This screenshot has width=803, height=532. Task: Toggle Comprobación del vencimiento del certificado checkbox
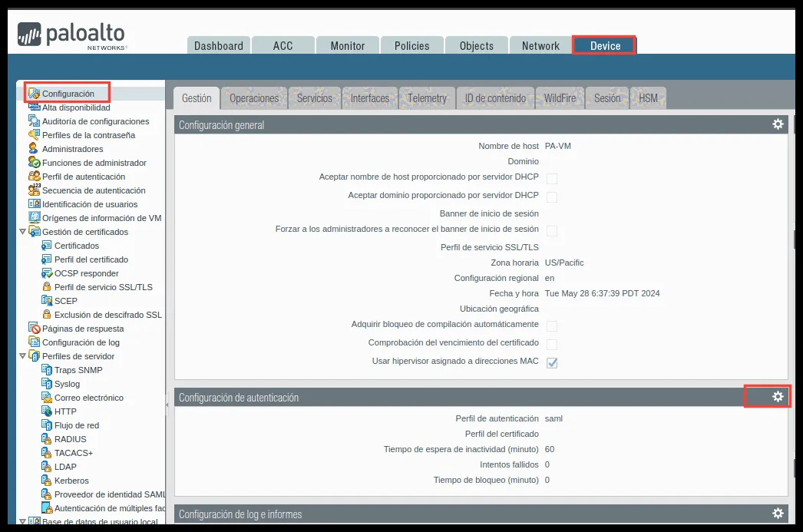pyautogui.click(x=551, y=344)
